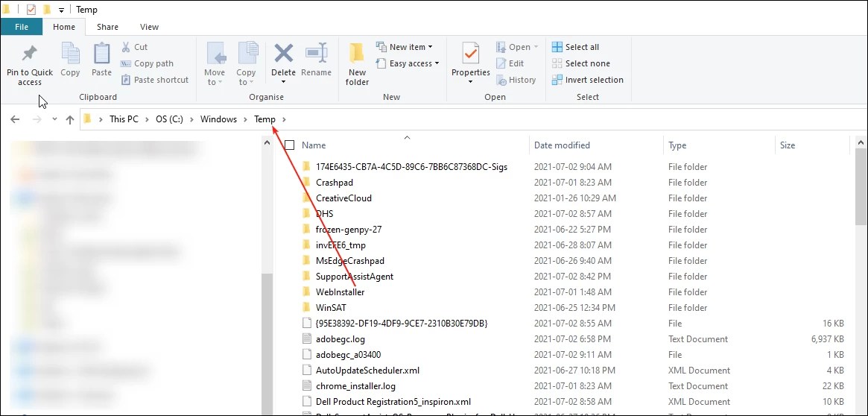The width and height of the screenshot is (868, 416).
Task: Create a New folder
Action: [x=357, y=64]
